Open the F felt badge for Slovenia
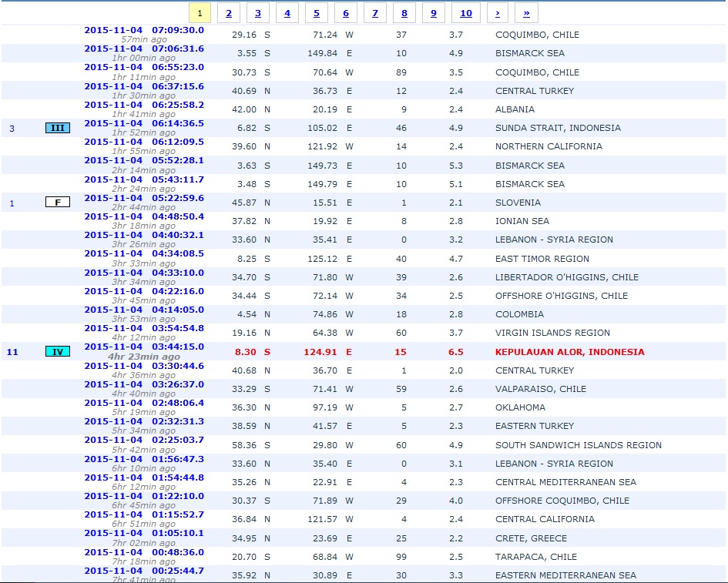 (x=58, y=203)
